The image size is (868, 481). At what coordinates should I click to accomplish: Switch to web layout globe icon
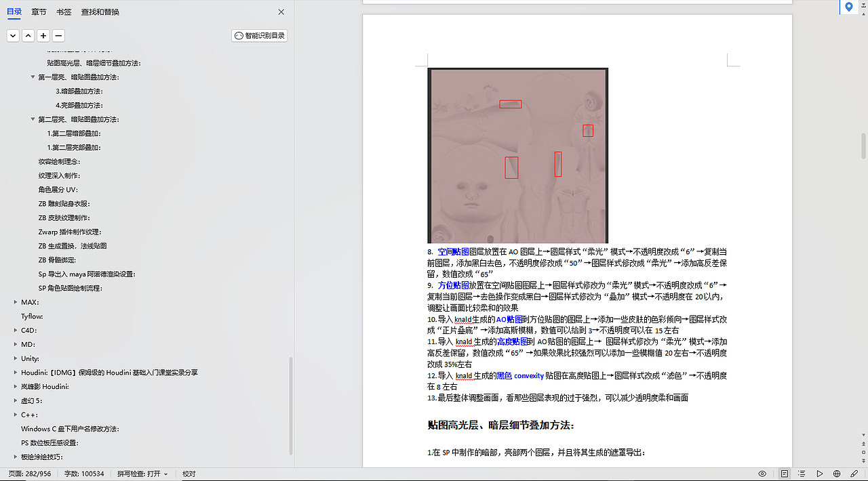837,474
